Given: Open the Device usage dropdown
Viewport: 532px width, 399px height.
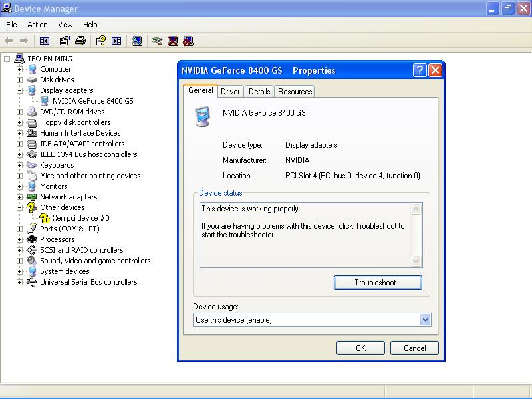Looking at the screenshot, I should 426,320.
